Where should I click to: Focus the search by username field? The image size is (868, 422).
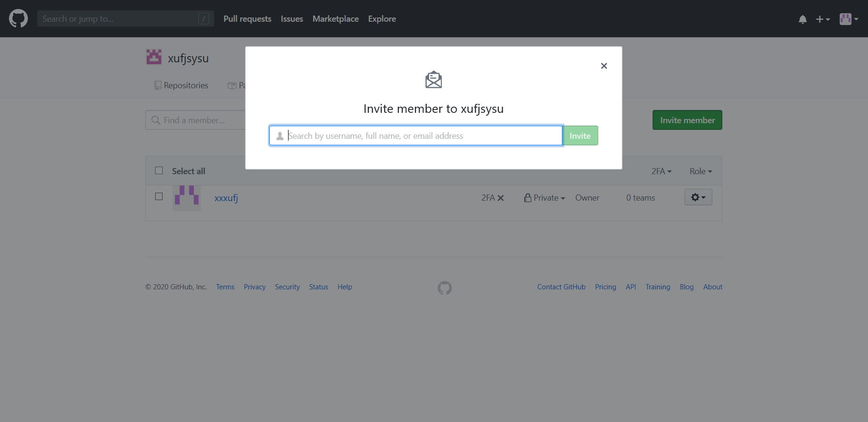[416, 136]
